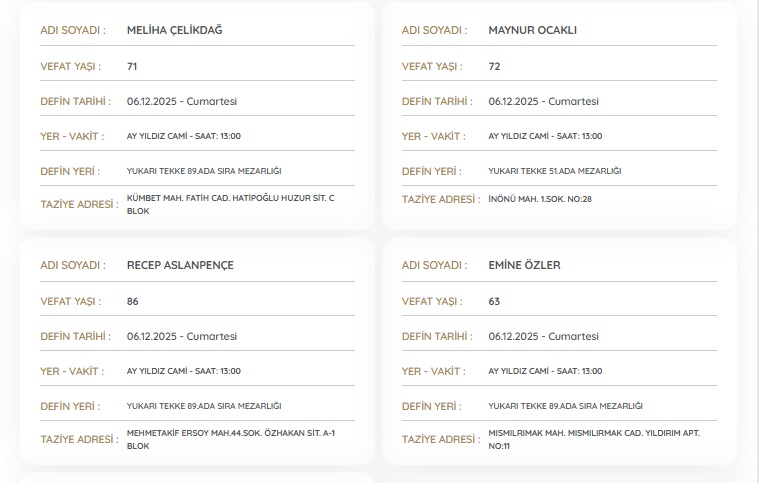Select the name EMİNE ÖZLER
The width and height of the screenshot is (759, 483).
(524, 265)
